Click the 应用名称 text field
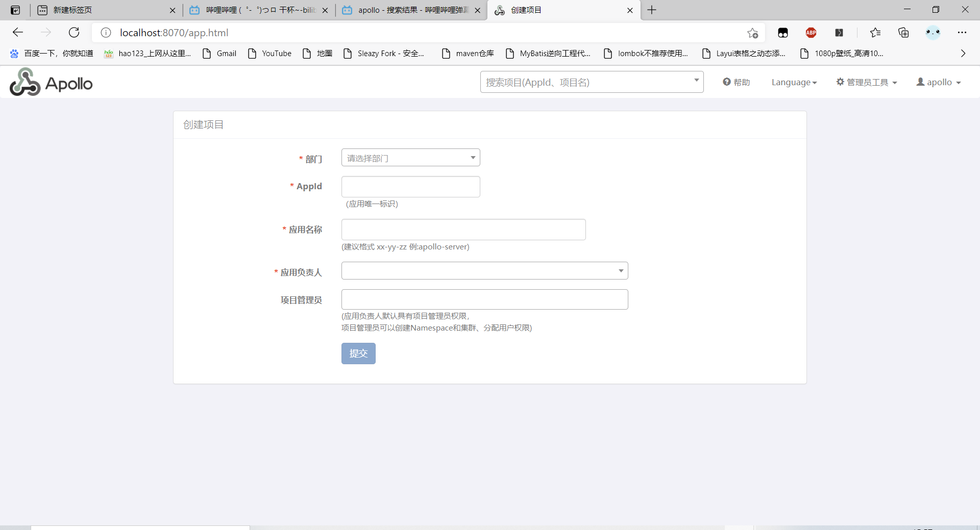This screenshot has width=980, height=530. tap(463, 230)
